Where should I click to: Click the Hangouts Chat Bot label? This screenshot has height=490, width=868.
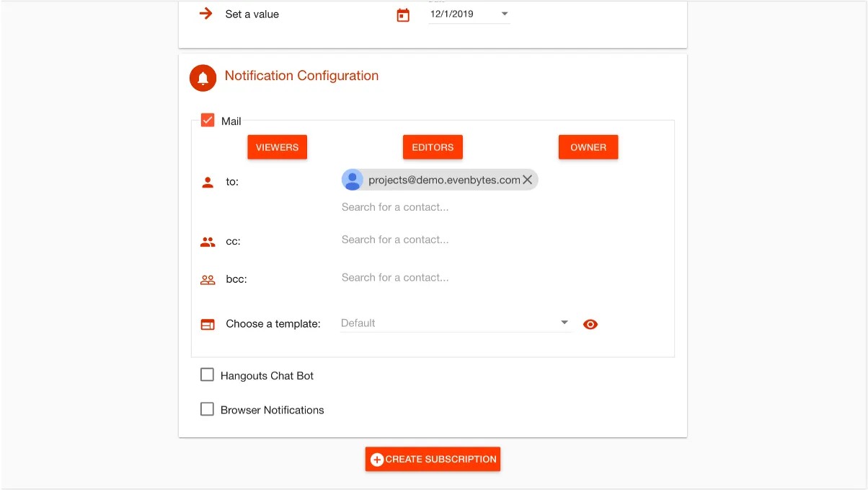267,375
